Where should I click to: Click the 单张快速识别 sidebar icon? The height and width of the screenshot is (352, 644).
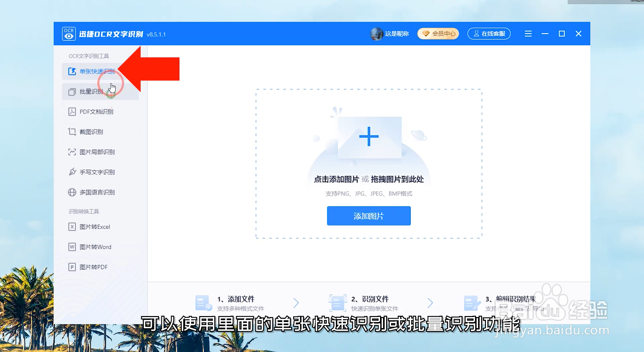72,71
